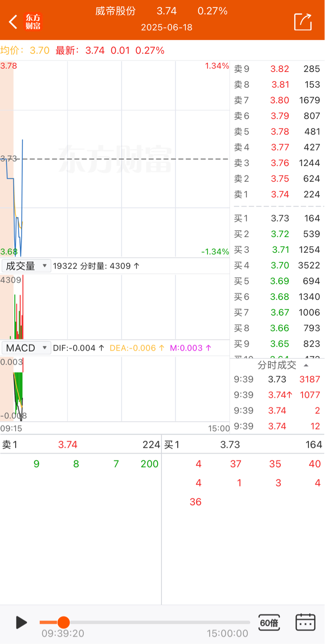Select the 卖6 3.79 order row

click(277, 116)
